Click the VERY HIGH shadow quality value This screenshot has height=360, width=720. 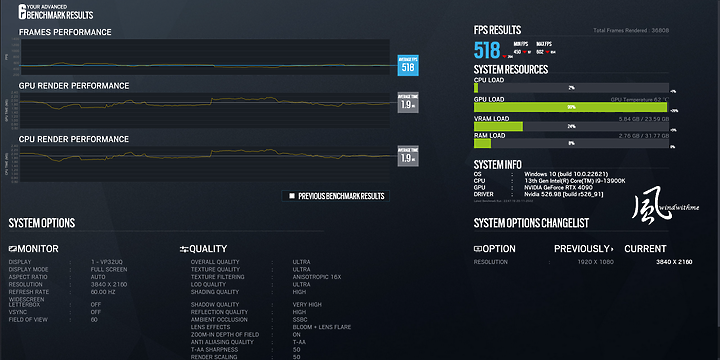[307, 304]
